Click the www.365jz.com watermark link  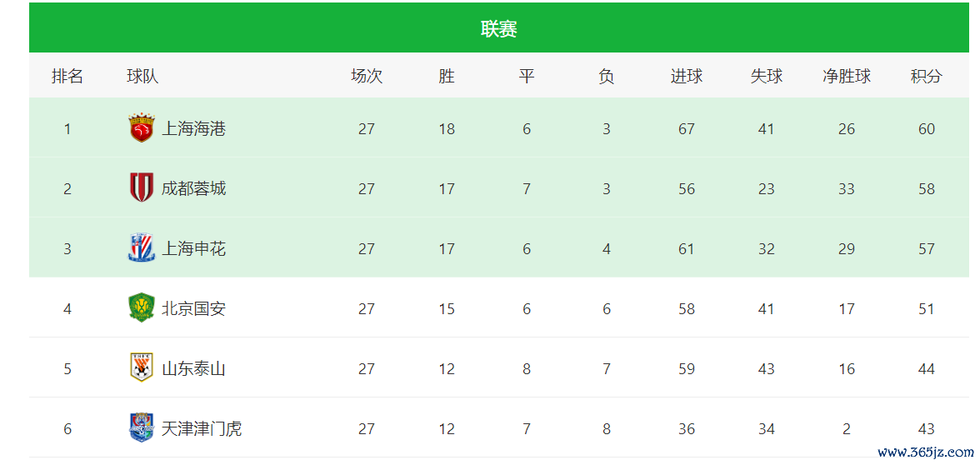tap(926, 452)
